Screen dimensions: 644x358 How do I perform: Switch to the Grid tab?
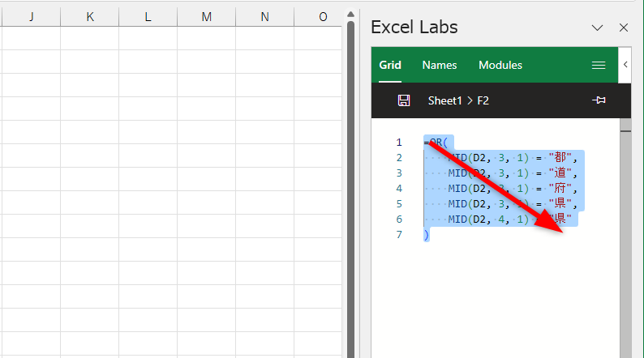pyautogui.click(x=390, y=65)
